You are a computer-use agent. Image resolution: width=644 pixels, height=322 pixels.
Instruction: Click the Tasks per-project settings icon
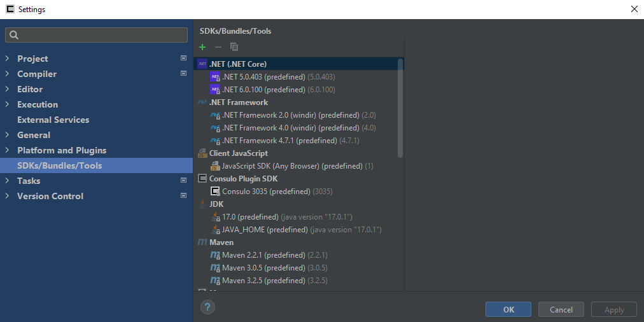click(183, 180)
